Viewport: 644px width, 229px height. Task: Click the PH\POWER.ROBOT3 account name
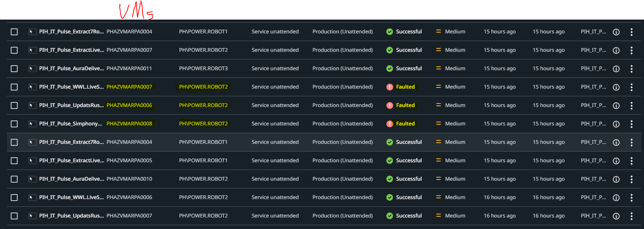[x=203, y=68]
